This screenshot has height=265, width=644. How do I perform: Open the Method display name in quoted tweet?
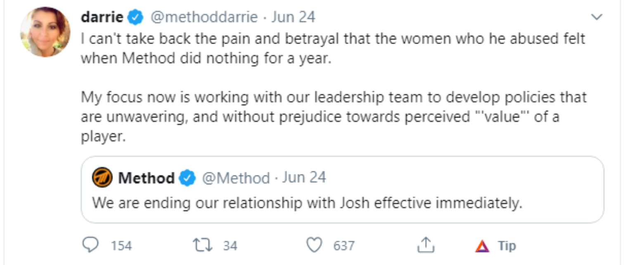click(146, 178)
